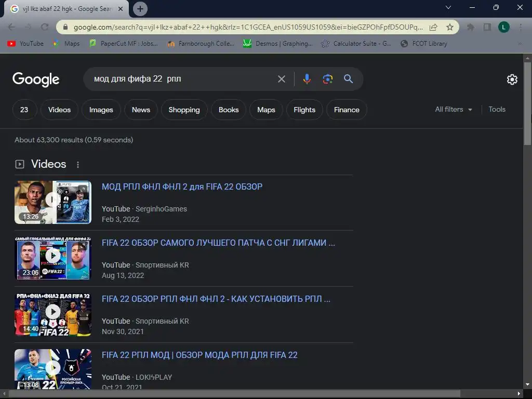Click the vertical scrollbar thumb
Image resolution: width=532 pixels, height=399 pixels.
point(527,104)
